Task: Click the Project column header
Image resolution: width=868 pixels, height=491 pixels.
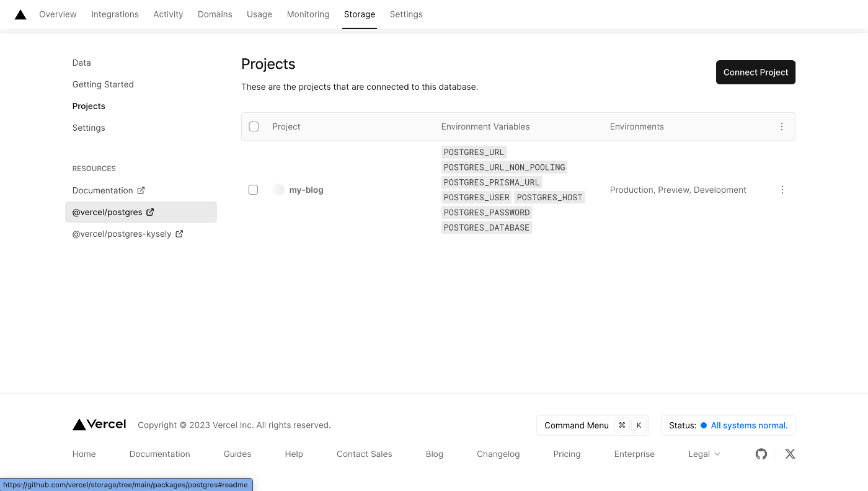Action: pyautogui.click(x=286, y=126)
